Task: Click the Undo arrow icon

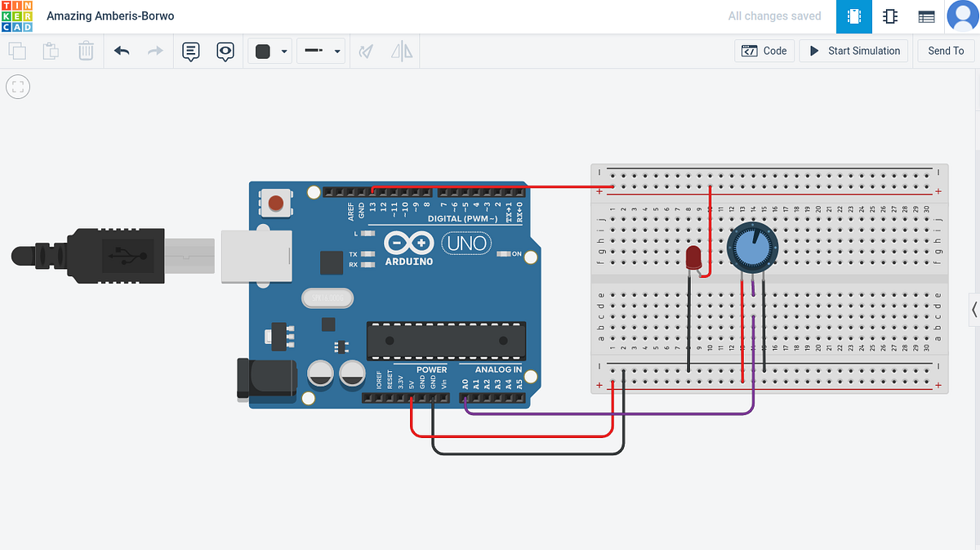Action: (x=122, y=51)
